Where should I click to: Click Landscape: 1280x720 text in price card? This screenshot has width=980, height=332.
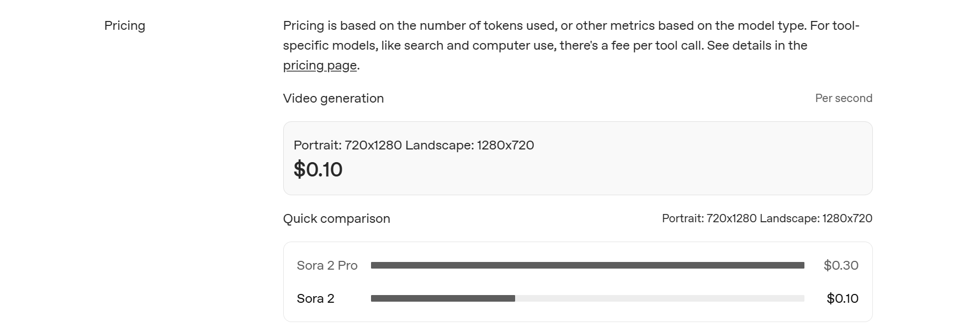point(469,146)
